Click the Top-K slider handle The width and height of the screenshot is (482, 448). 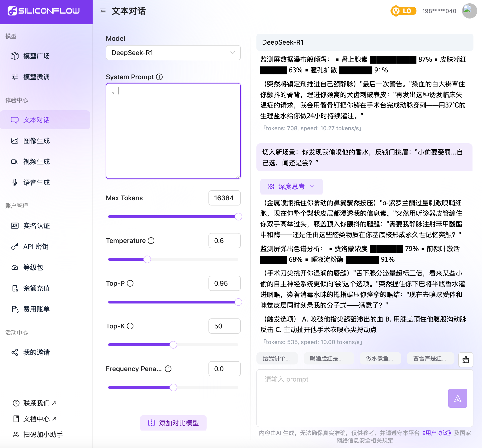tap(173, 345)
